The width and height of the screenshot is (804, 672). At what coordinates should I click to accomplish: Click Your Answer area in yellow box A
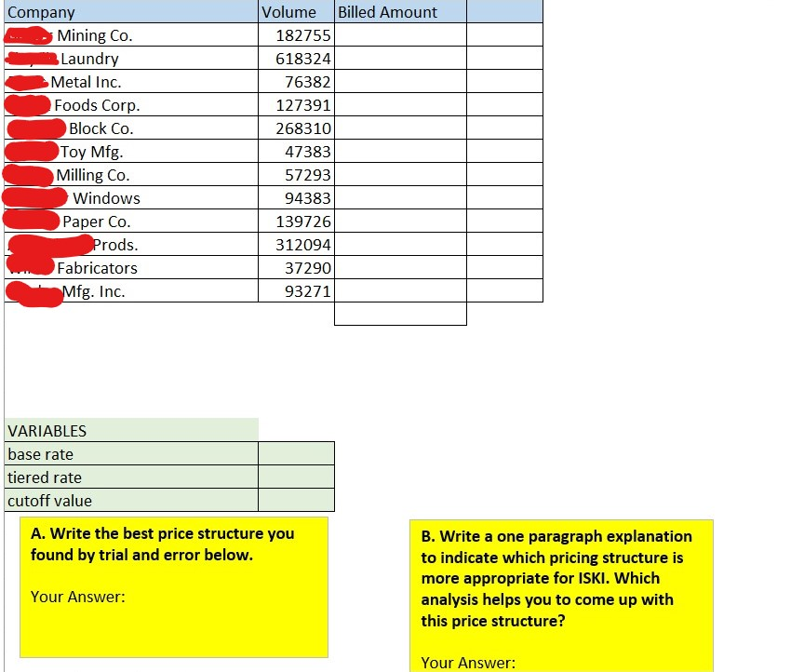tap(78, 597)
